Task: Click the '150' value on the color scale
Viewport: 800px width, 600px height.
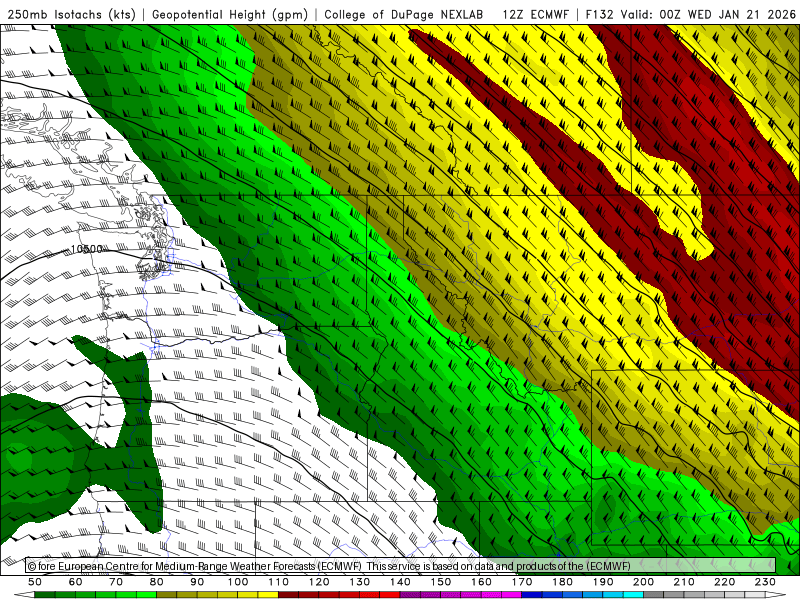Action: click(441, 582)
